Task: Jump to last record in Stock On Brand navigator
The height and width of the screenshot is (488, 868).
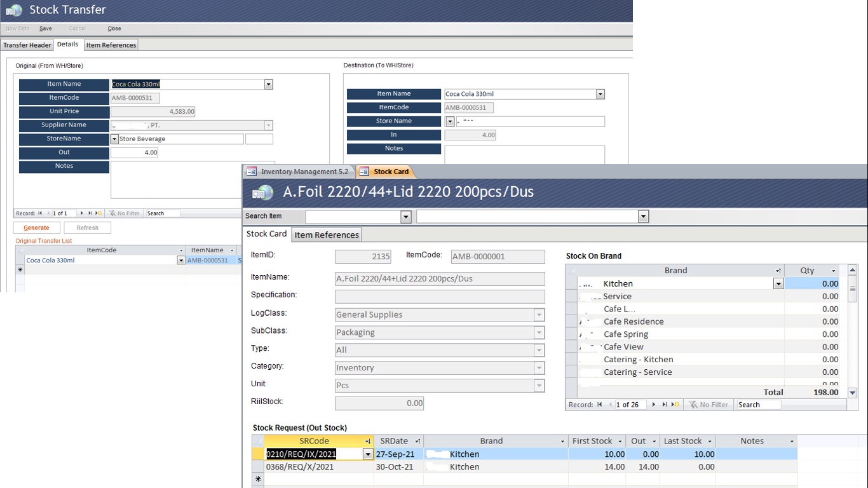Action: [x=665, y=405]
